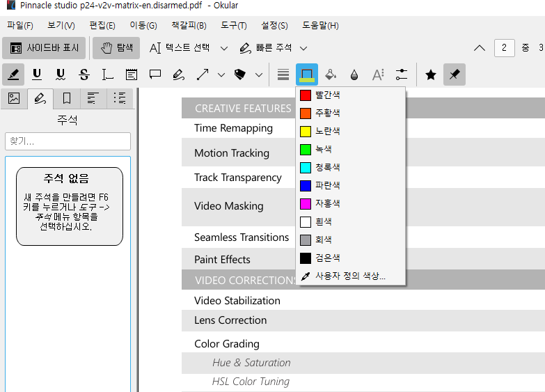
Task: Switch to the annotations sidebar tab
Action: (x=40, y=98)
